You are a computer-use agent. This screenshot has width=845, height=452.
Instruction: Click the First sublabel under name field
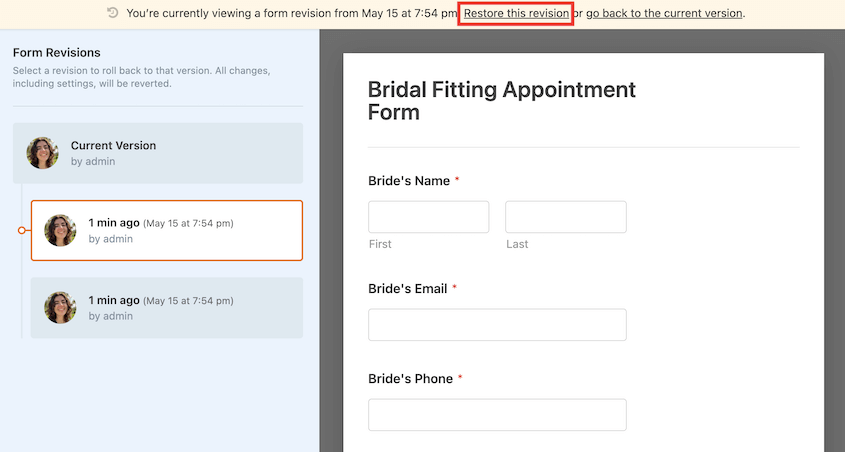click(x=380, y=244)
